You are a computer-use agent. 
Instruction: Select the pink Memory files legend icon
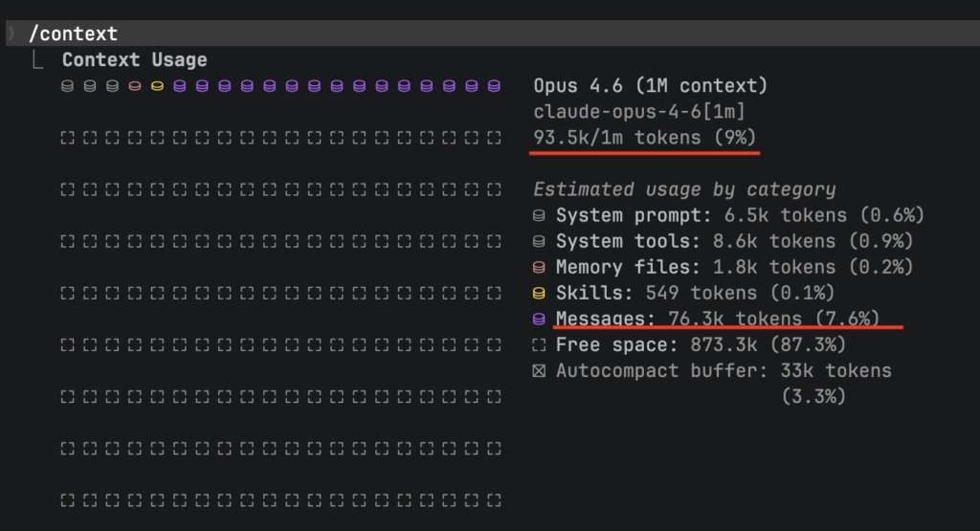click(539, 268)
